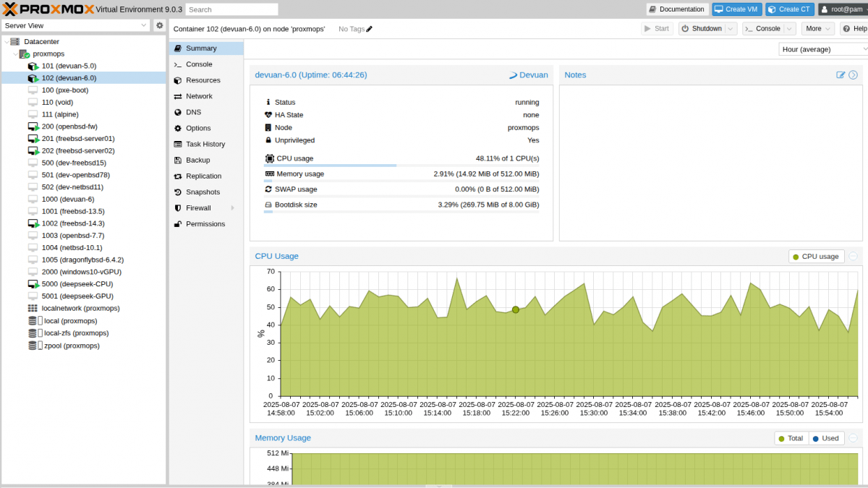
Task: Toggle the CPU usage legend item
Action: tap(816, 256)
